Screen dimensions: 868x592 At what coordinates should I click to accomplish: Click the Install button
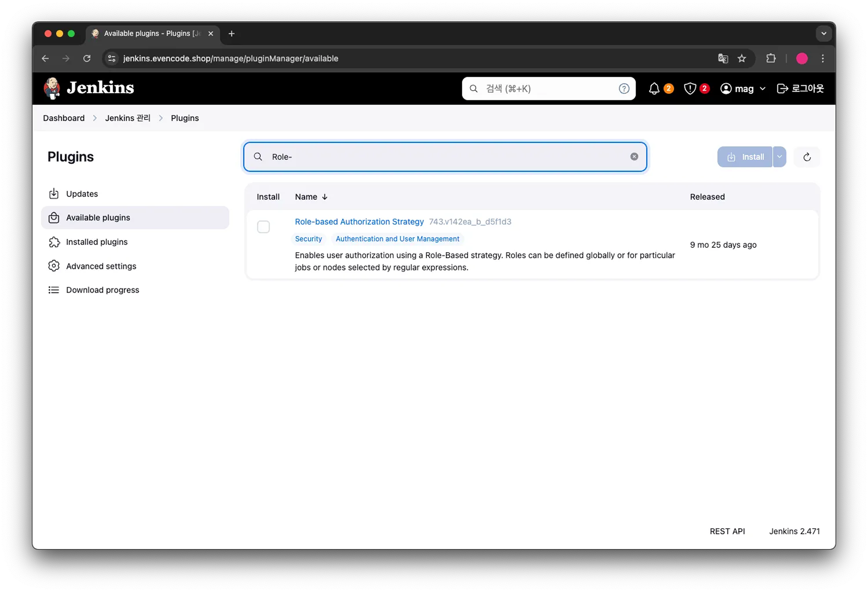point(745,157)
